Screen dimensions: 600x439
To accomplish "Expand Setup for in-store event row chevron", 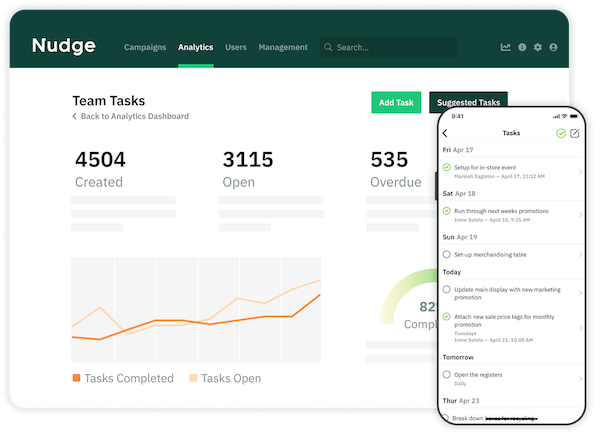I will (580, 171).
